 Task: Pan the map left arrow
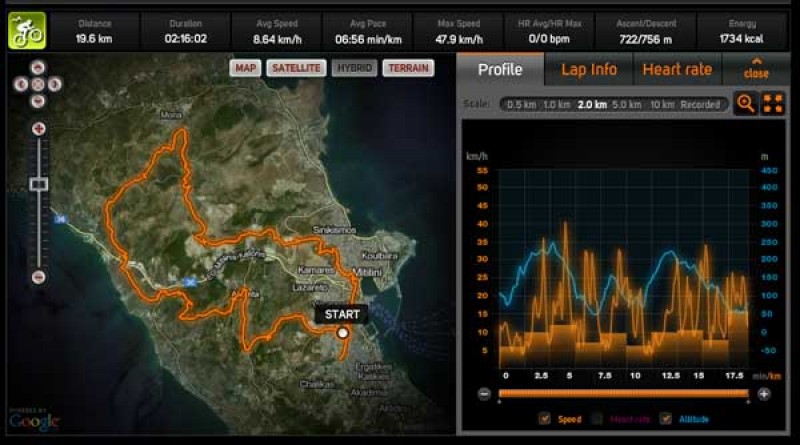coord(20,84)
